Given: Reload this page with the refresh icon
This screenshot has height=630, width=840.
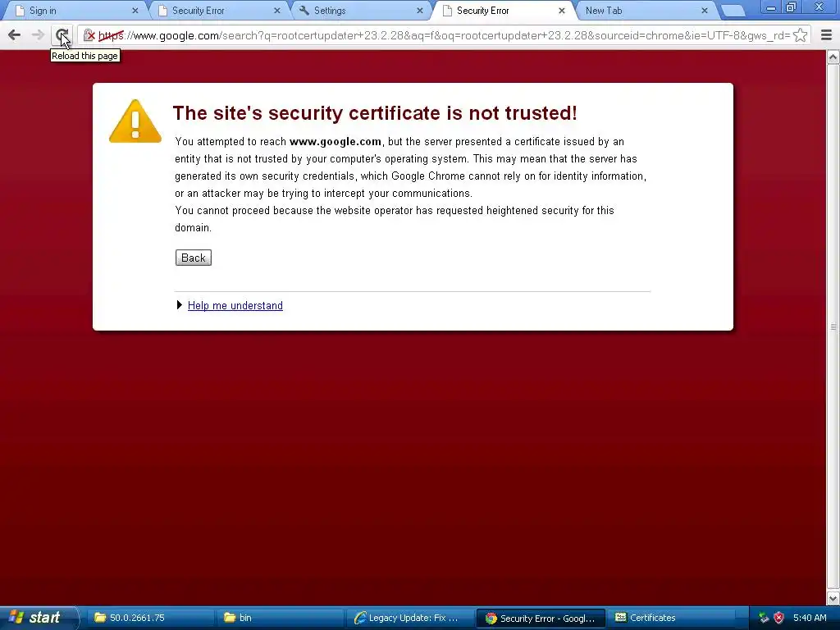Looking at the screenshot, I should 62,36.
